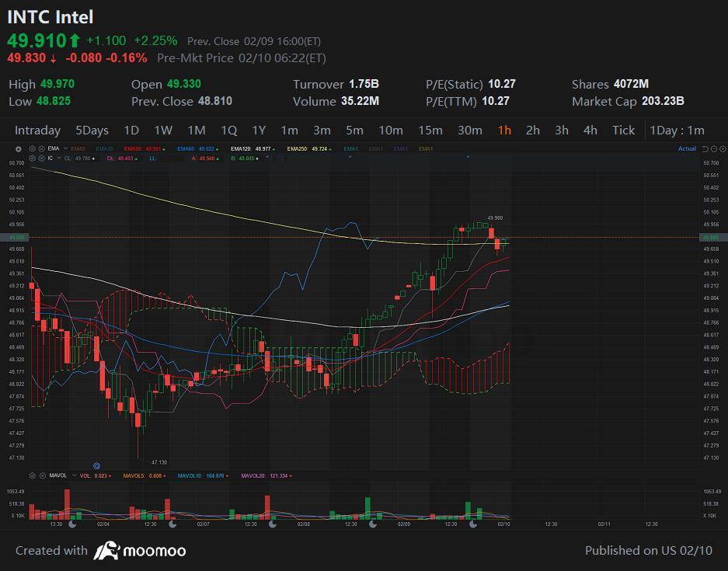Expand the MAVOL indicator dropdown arrow

click(74, 475)
